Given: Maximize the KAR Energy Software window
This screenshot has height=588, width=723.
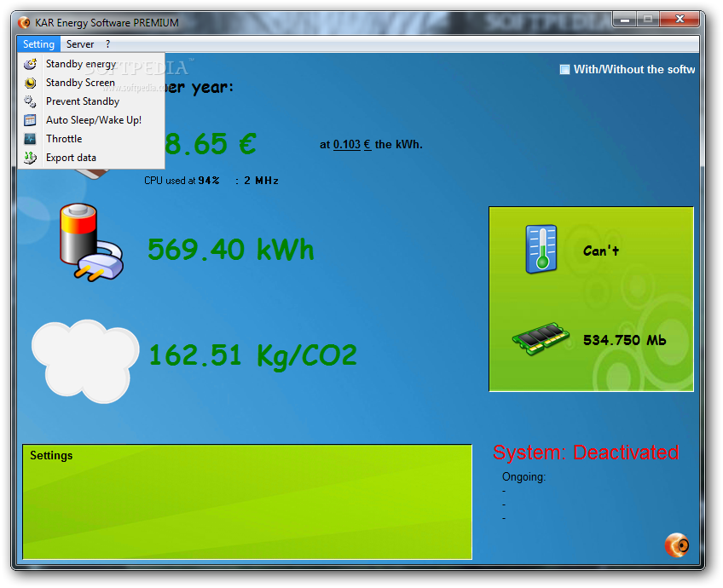Looking at the screenshot, I should pyautogui.click(x=648, y=19).
